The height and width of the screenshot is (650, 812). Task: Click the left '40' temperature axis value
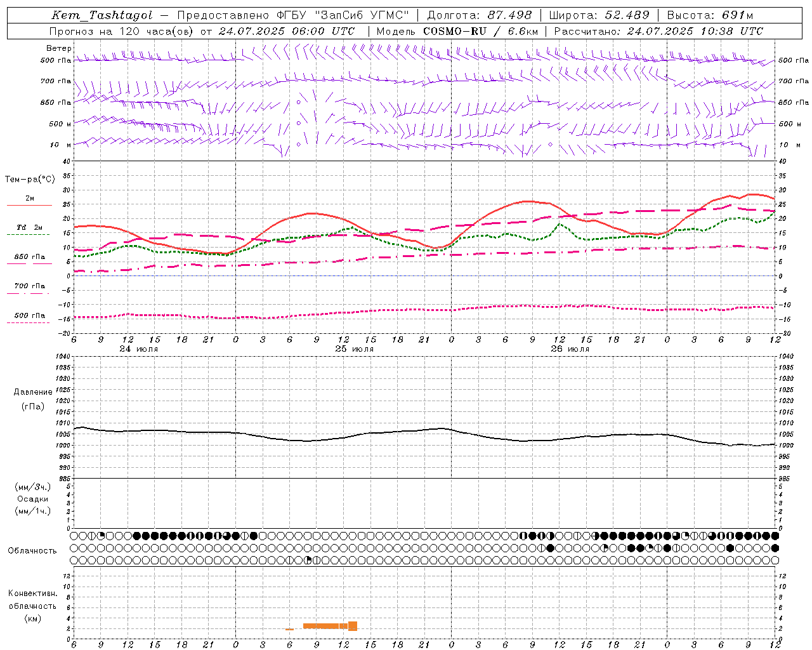coord(67,161)
